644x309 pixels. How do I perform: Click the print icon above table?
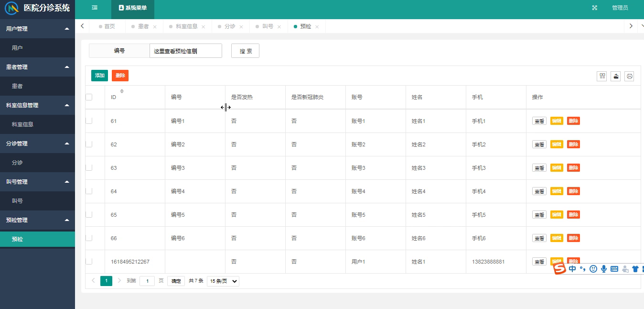coord(629,76)
